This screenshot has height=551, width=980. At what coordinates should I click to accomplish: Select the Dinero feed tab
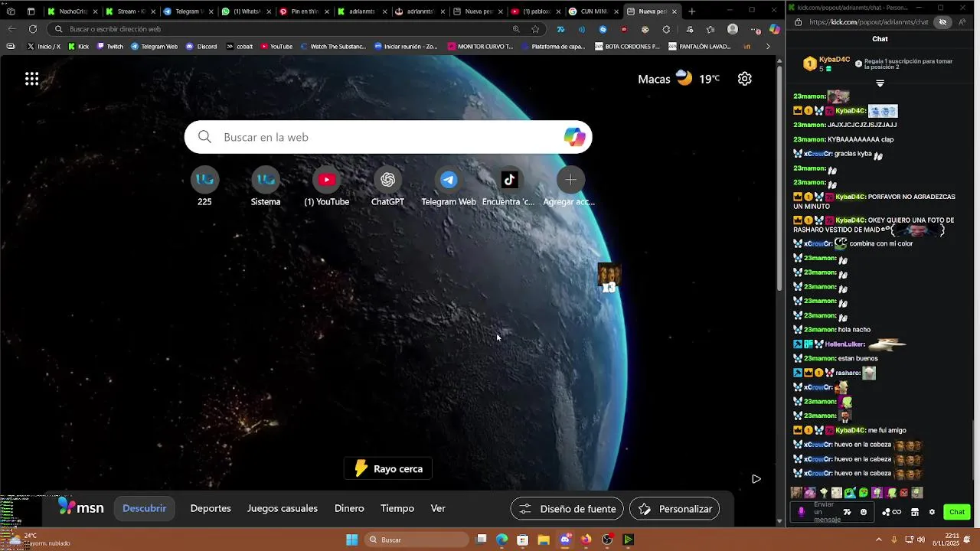coord(349,508)
